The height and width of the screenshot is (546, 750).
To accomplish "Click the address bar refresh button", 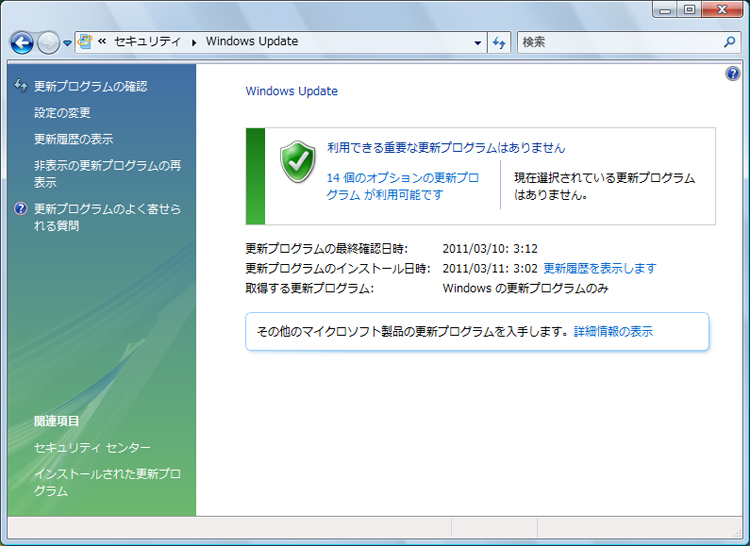I will [x=499, y=43].
